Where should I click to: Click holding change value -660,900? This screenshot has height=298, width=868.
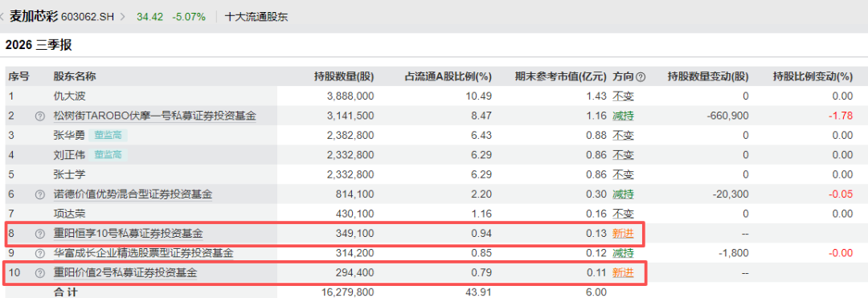(728, 116)
